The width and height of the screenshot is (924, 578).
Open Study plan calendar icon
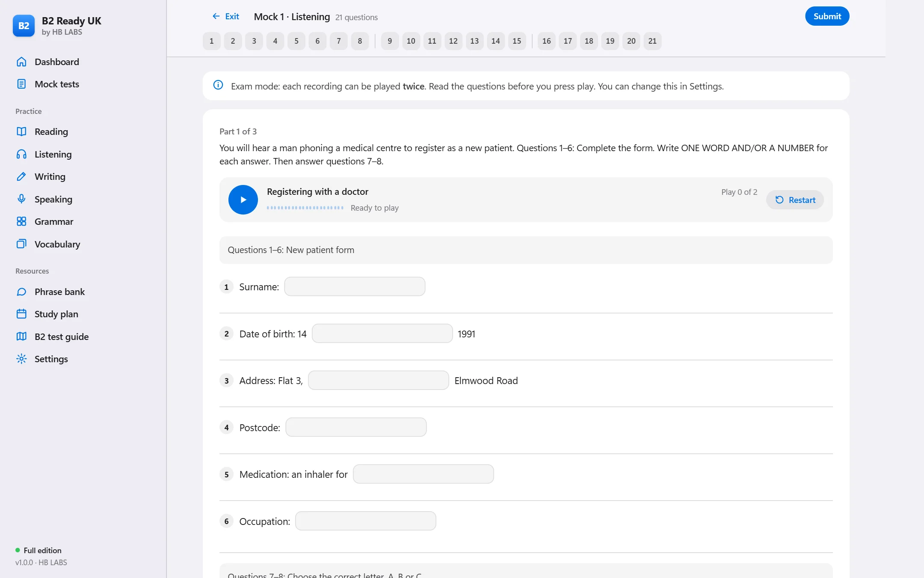pyautogui.click(x=21, y=314)
